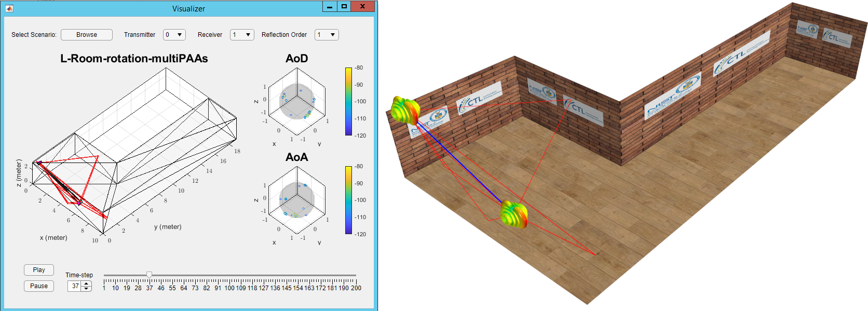
Task: Close the Visualizer window
Action: tap(363, 7)
